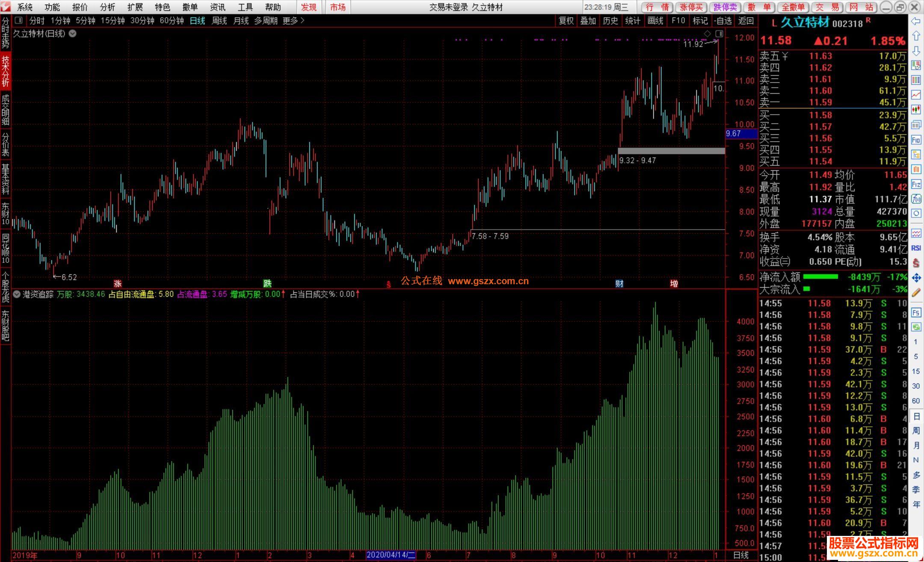Click the -自选 button
Screen dimensions: 924x562
pos(723,21)
